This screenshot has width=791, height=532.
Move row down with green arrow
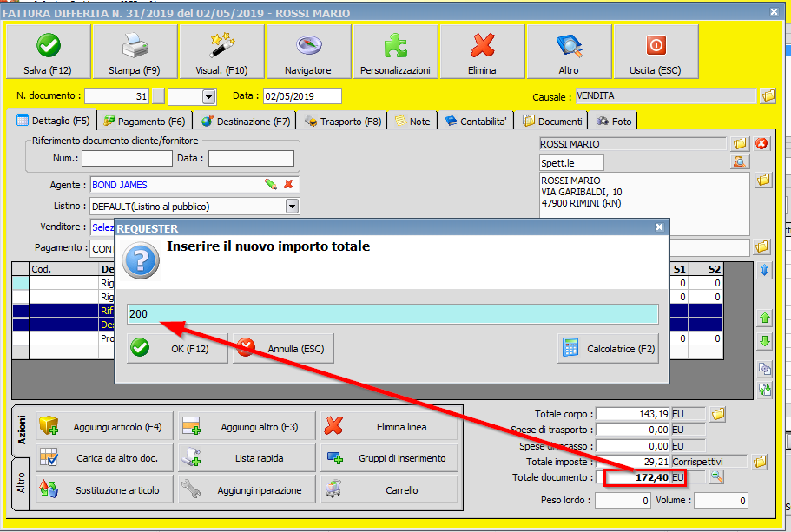tap(765, 341)
